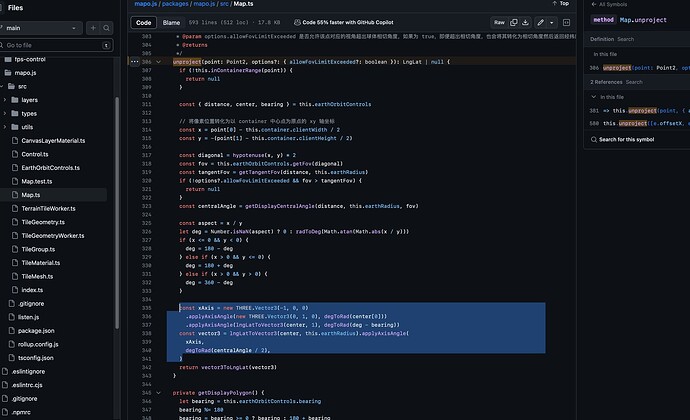Click the .npmrc file icon
The height and width of the screenshot is (420, 690).
[x=5, y=412]
